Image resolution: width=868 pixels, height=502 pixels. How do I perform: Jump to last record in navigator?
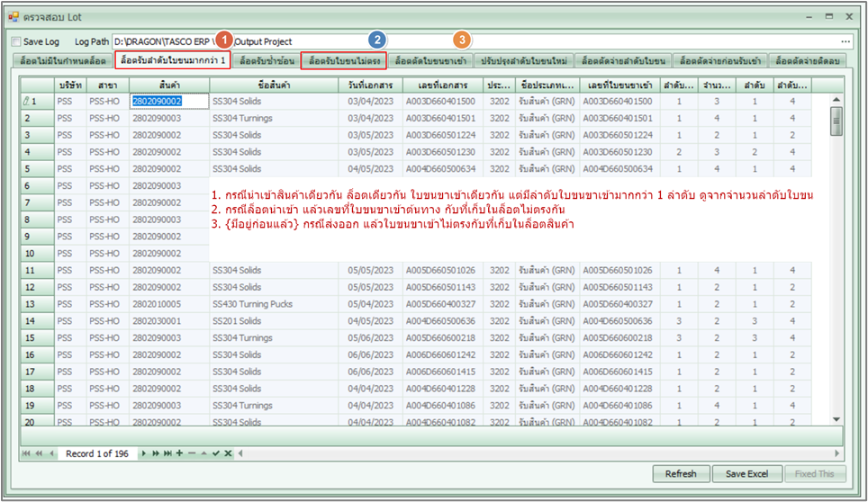pyautogui.click(x=167, y=453)
